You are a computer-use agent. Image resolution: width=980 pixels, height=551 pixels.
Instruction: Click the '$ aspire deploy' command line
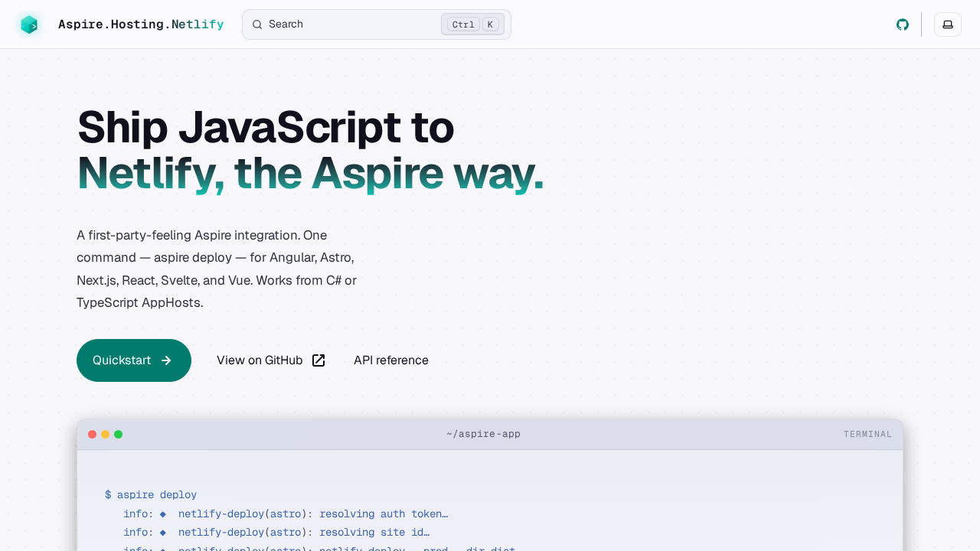[x=151, y=495]
